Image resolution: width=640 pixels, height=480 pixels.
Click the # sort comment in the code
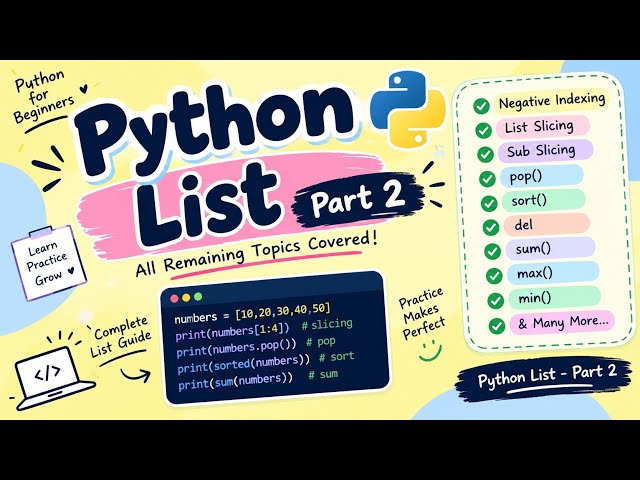[x=336, y=357]
